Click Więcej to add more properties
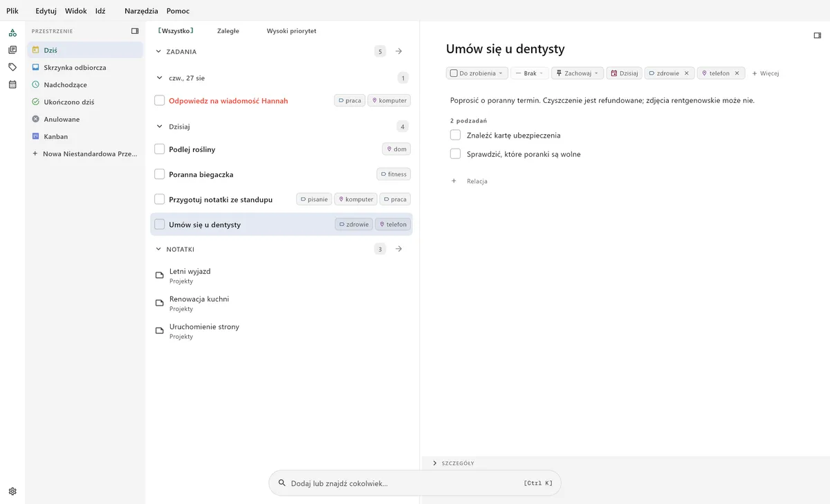 765,73
